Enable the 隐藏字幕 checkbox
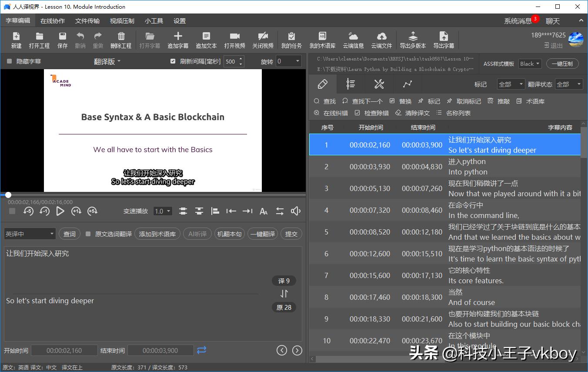 click(x=10, y=62)
